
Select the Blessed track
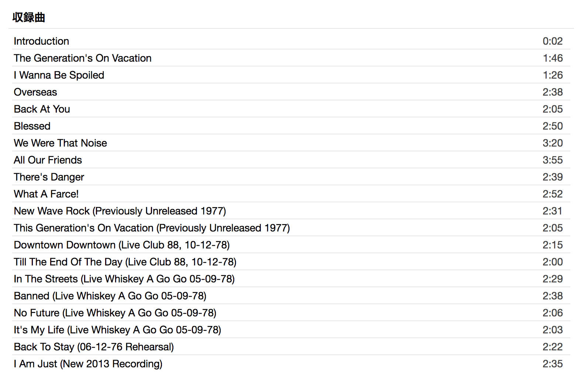point(32,126)
